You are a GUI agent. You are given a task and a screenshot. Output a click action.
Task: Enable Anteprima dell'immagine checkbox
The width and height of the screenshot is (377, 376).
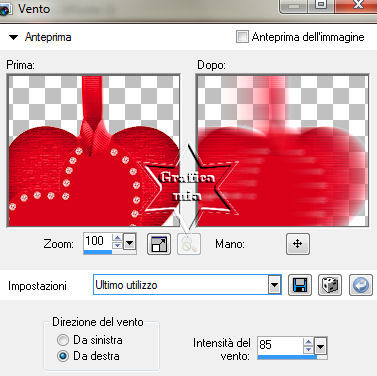point(242,37)
